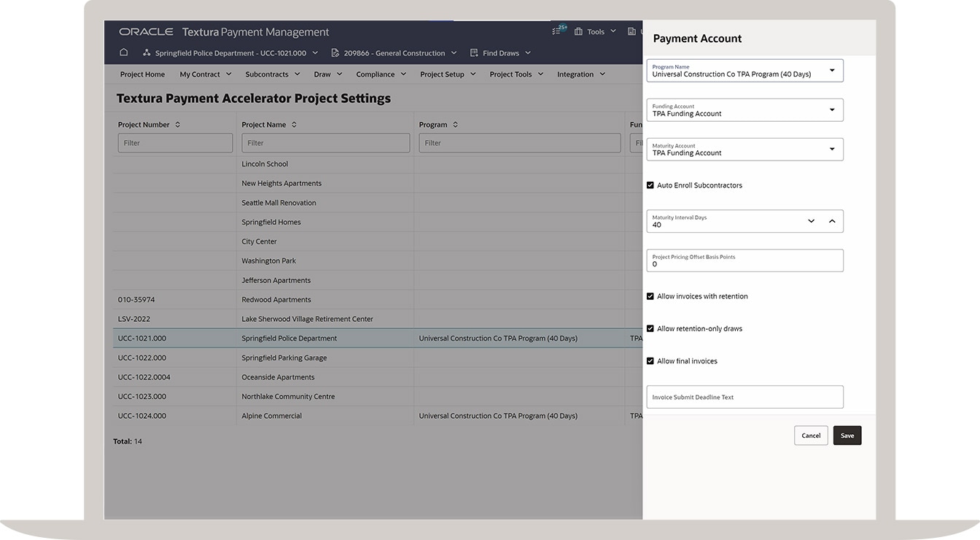This screenshot has height=540, width=980.
Task: Open the Program Name dropdown
Action: tap(831, 71)
